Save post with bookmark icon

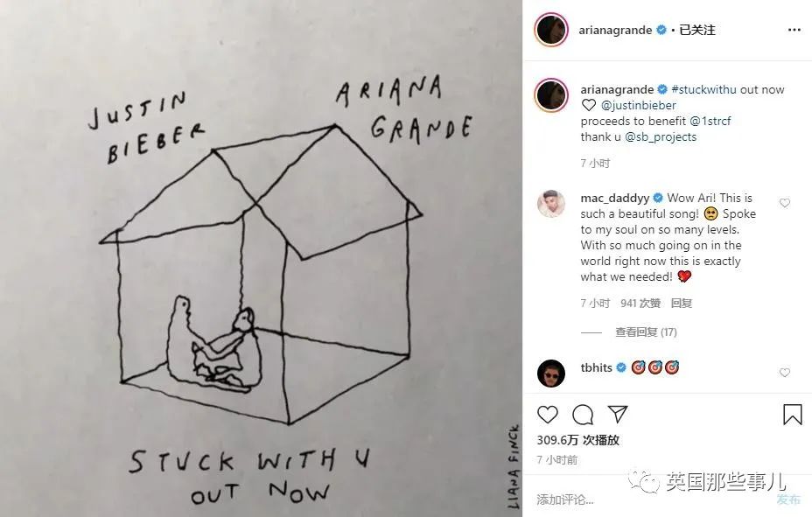coord(793,415)
